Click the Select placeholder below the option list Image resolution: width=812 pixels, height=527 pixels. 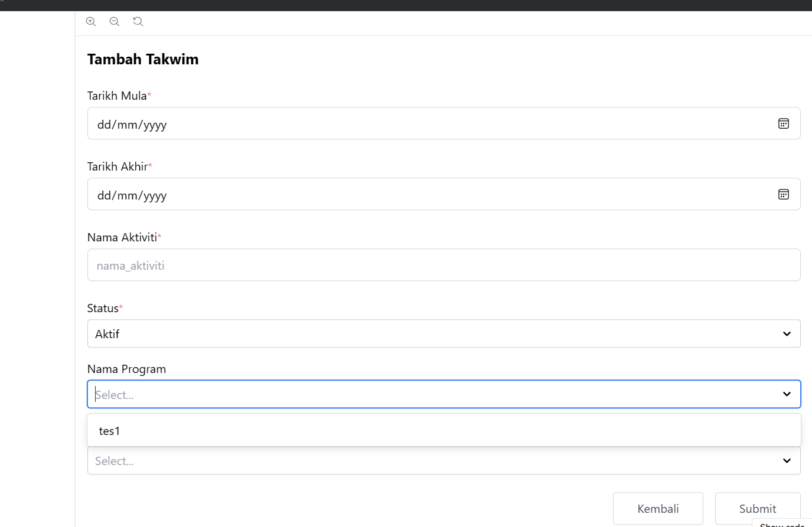tap(115, 461)
